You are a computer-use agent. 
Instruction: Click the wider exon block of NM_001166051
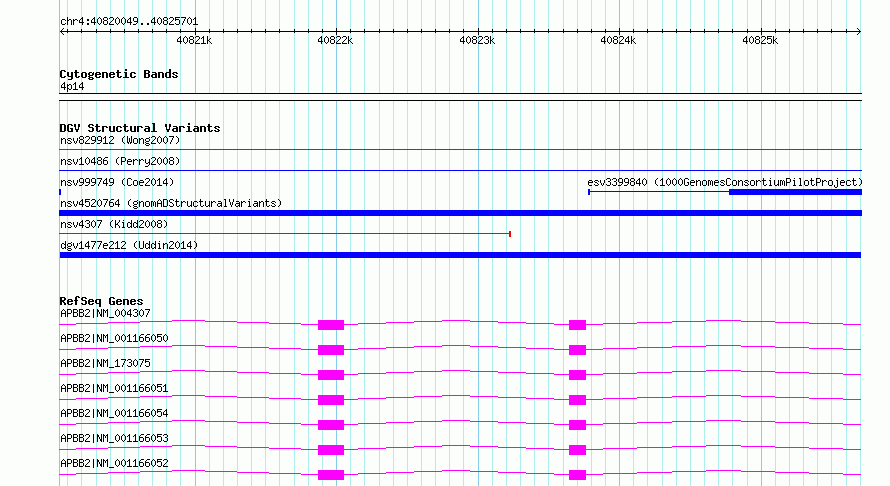point(331,400)
